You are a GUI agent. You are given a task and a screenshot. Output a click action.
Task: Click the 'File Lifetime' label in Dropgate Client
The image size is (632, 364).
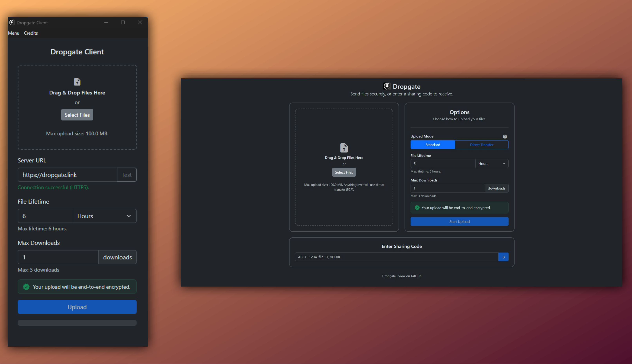33,202
